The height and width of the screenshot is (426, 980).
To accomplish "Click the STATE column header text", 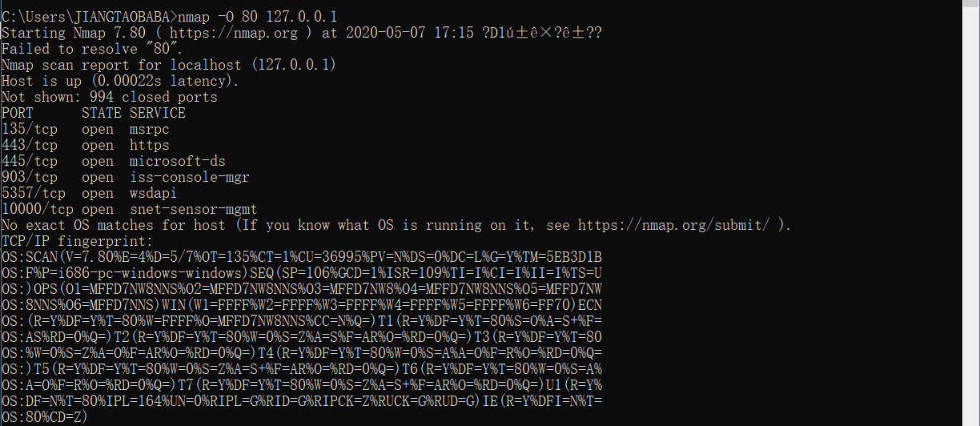I will tap(102, 113).
